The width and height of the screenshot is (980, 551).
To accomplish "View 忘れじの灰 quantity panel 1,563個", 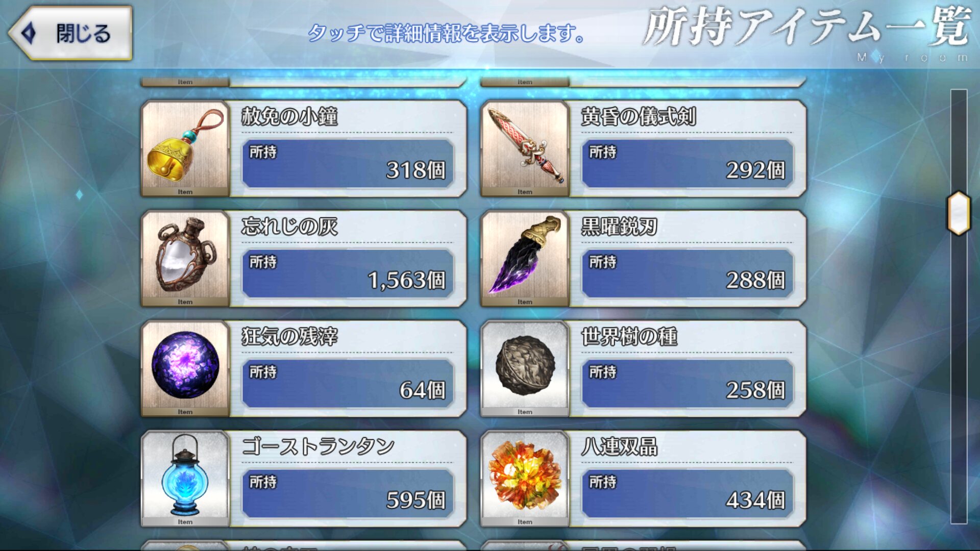I will point(348,273).
